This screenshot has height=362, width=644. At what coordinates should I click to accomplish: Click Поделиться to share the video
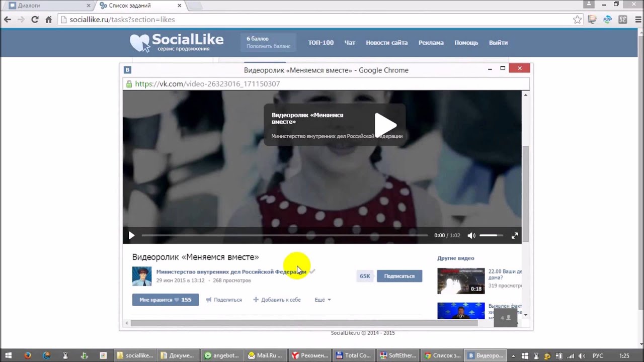pyautogui.click(x=223, y=300)
